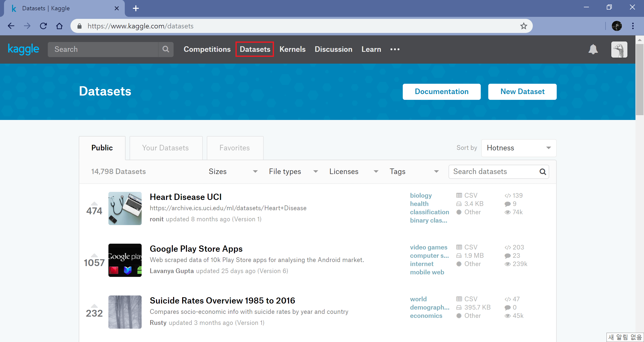Screen dimensions: 644x342
Task: Open the Heart Disease UCI thumbnail
Action: 125,208
